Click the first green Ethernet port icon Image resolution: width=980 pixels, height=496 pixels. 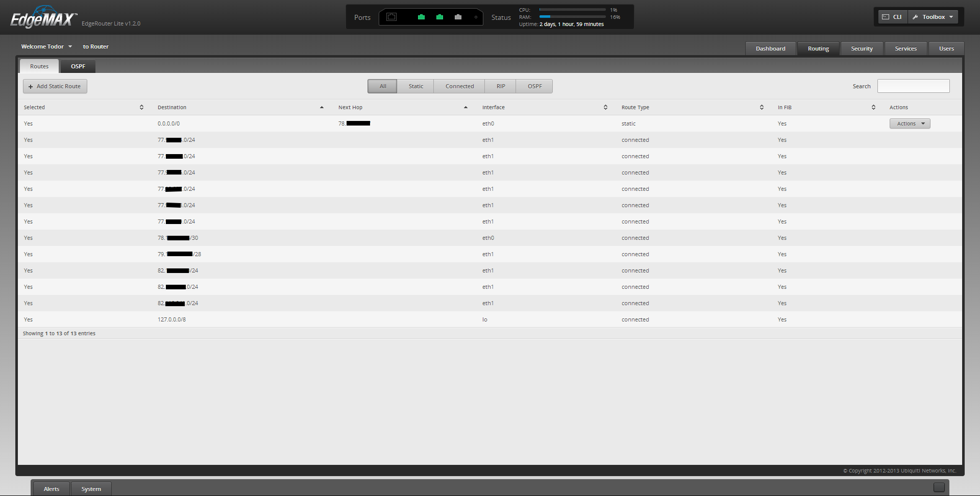421,17
